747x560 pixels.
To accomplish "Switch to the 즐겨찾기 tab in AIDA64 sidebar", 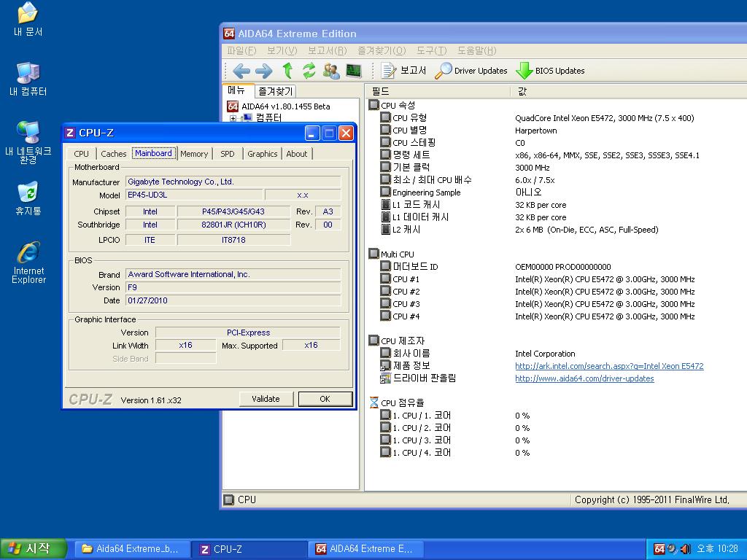I will coord(275,91).
